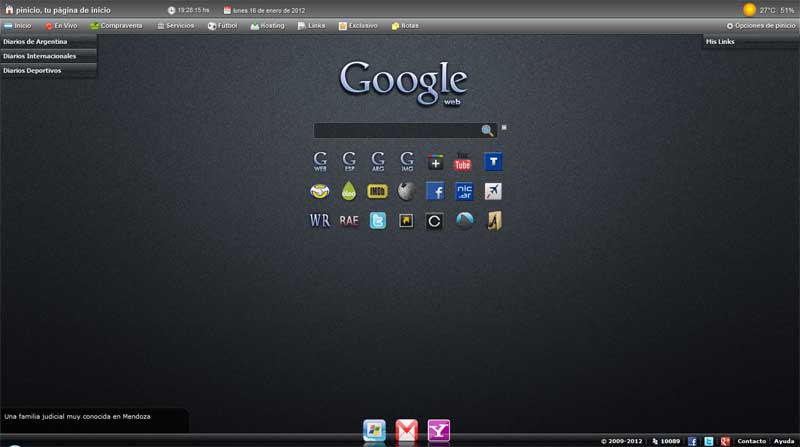Screen dimensions: 800x447
Task: Open the Twitter bird shortcut in the grid
Action: coord(377,221)
